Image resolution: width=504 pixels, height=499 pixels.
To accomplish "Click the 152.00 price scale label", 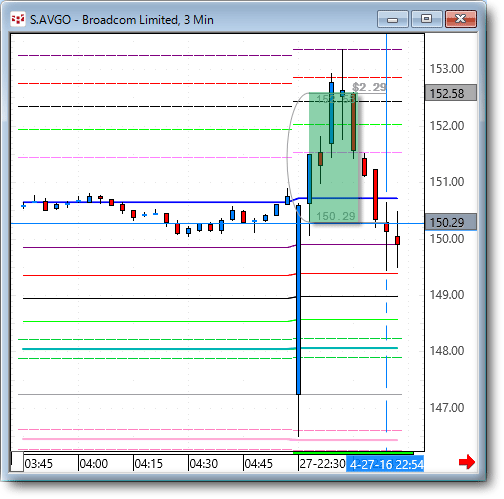I will (x=447, y=126).
